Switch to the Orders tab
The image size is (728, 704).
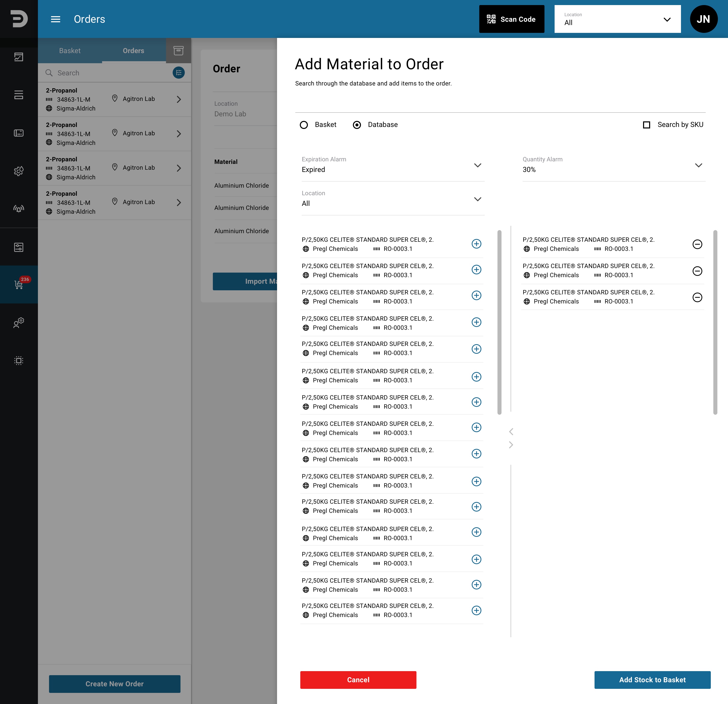point(134,51)
